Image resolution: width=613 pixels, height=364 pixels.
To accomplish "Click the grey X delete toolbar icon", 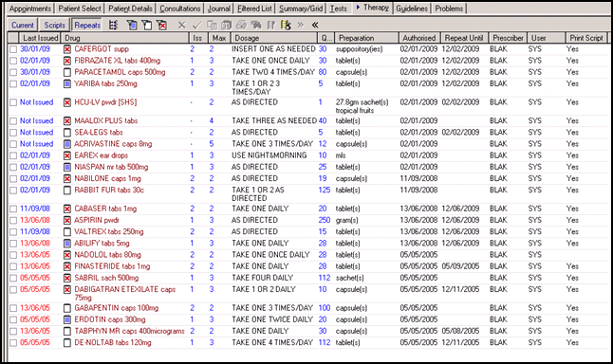I will pyautogui.click(x=182, y=26).
